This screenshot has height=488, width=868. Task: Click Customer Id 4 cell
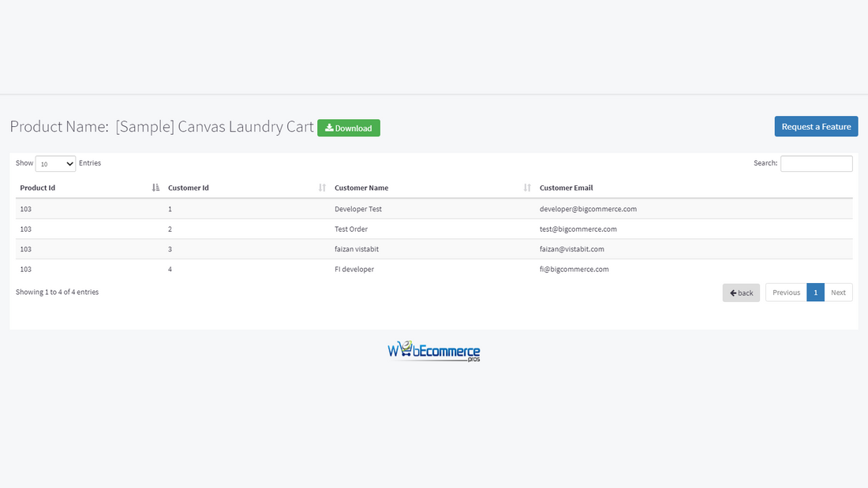coord(170,270)
